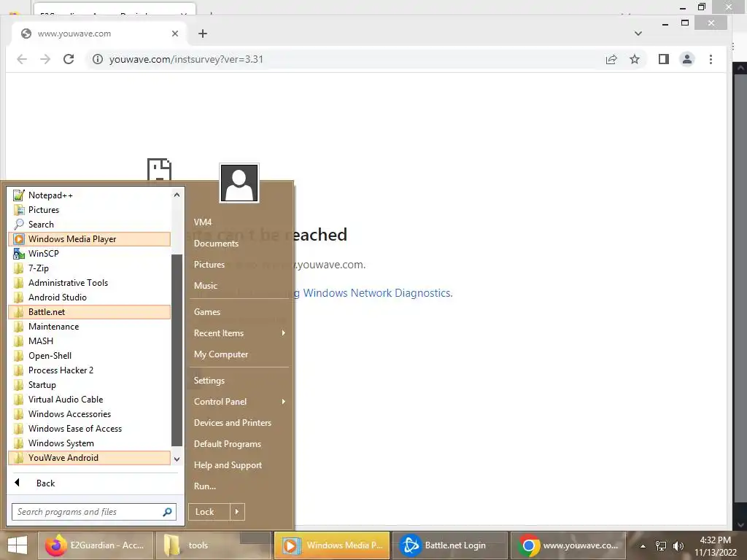Open the Virtual Audio Cable folder
747x560 pixels.
(x=90, y=400)
